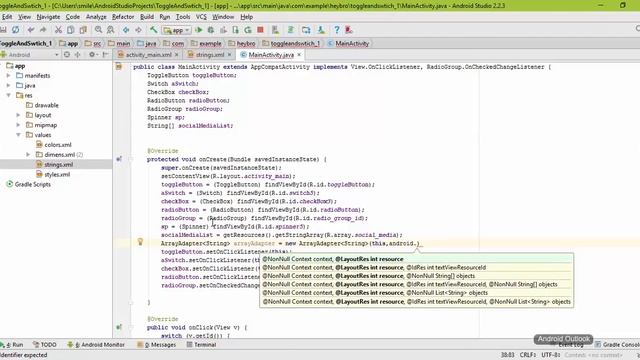Open the Terminal tool window
Image resolution: width=640 pixels, height=360 pixels.
pyautogui.click(x=201, y=344)
